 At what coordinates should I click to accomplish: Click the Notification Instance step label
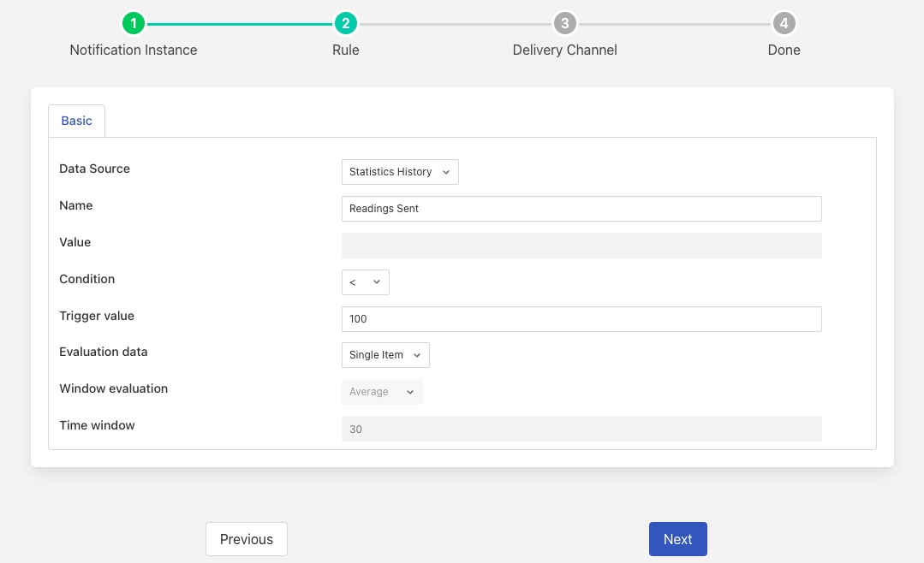133,50
